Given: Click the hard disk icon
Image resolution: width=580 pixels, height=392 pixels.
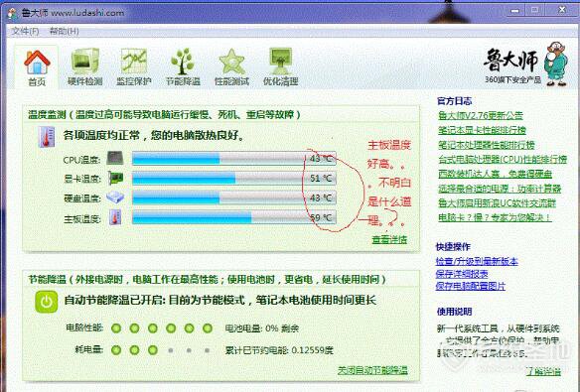Looking at the screenshot, I should [x=115, y=197].
